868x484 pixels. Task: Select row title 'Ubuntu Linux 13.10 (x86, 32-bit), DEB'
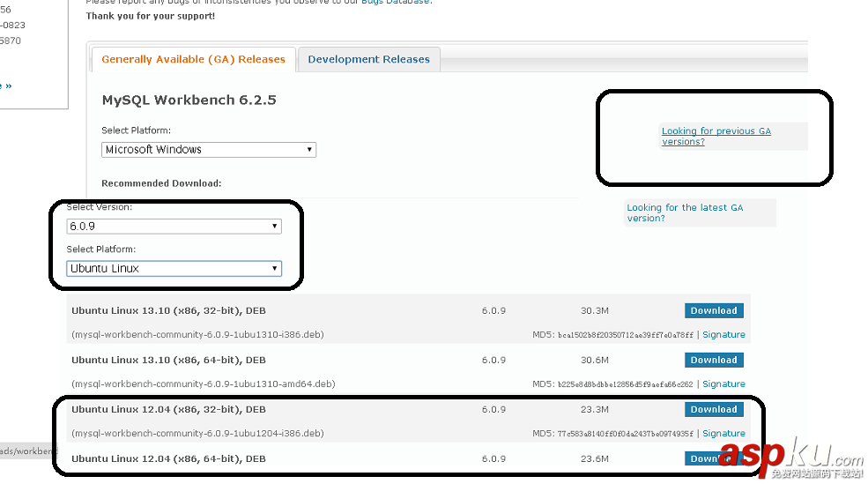coord(168,310)
